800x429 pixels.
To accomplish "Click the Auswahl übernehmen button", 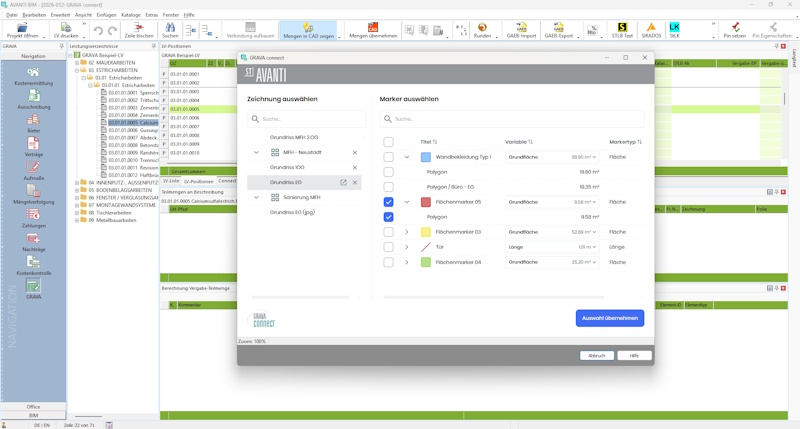I will tap(610, 318).
